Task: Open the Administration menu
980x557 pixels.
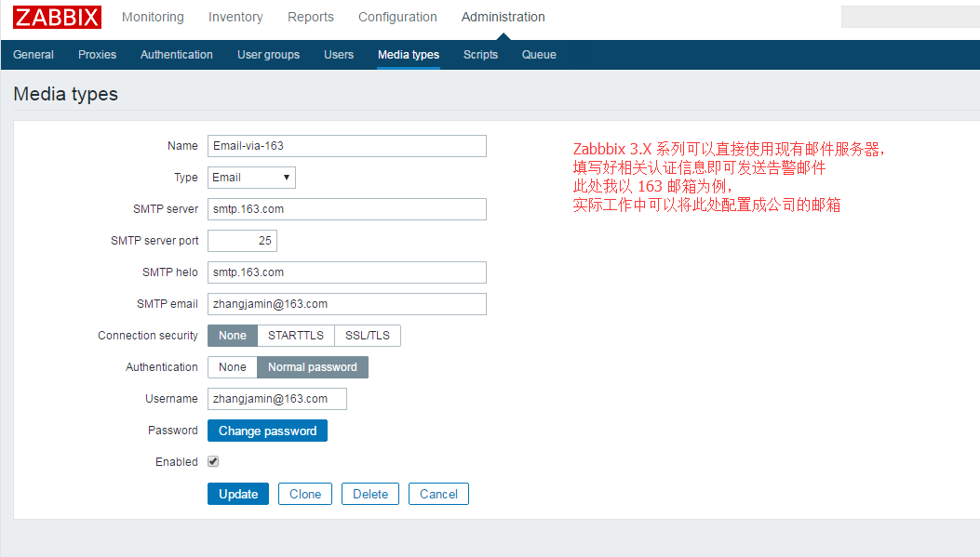Action: click(503, 17)
